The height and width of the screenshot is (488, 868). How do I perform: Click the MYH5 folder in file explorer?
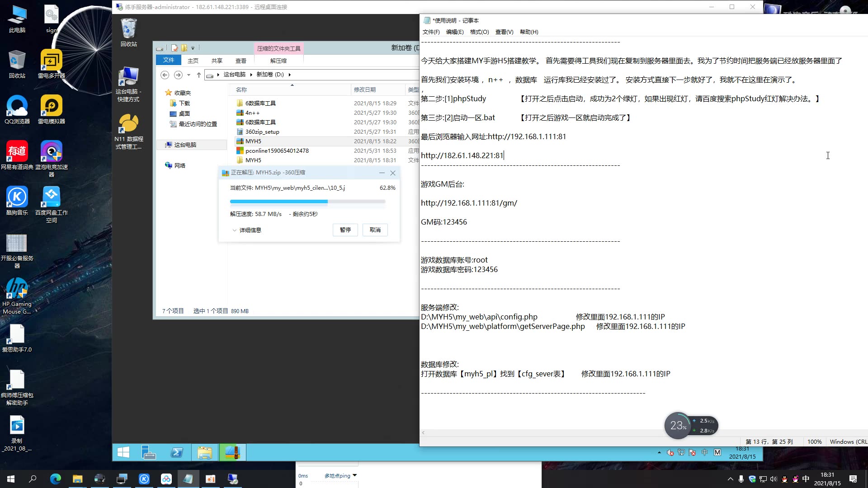click(252, 160)
